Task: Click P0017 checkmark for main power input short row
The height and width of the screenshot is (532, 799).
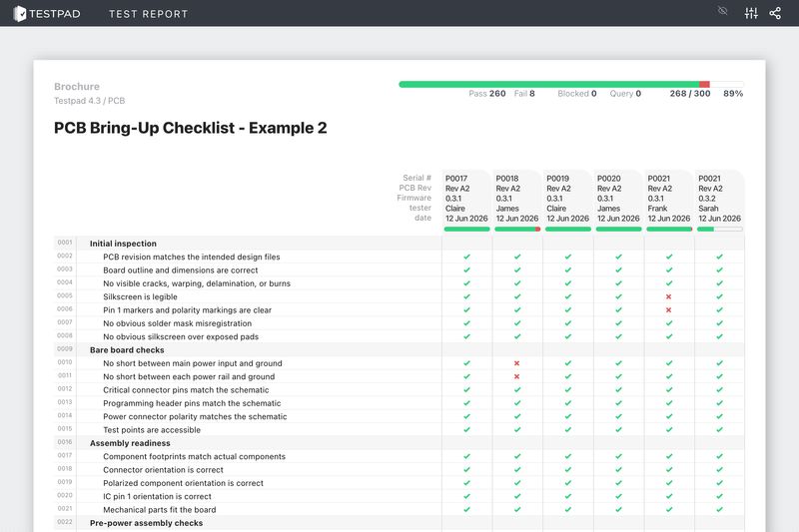Action: click(x=466, y=363)
